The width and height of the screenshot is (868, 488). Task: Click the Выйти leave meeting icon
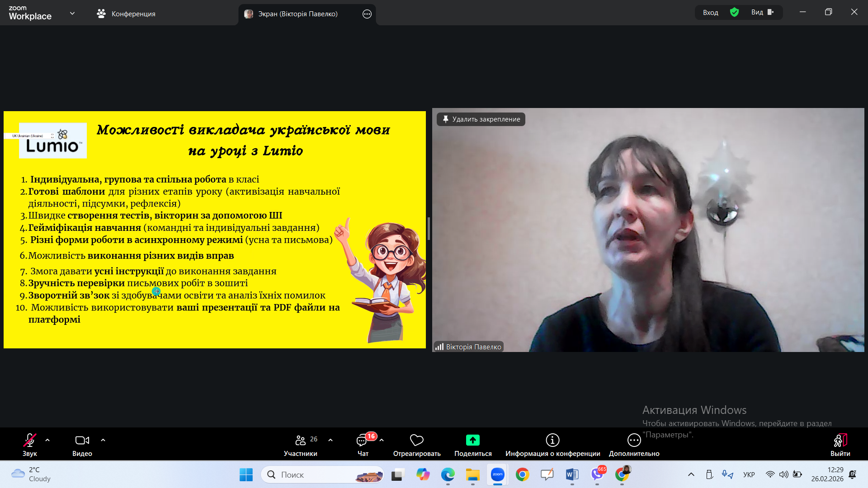(x=840, y=441)
